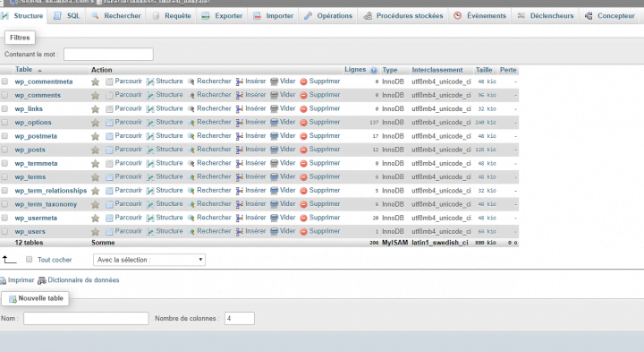This screenshot has width=644, height=352.
Task: Click the Rechercher tab magnifier icon
Action: coord(96,16)
